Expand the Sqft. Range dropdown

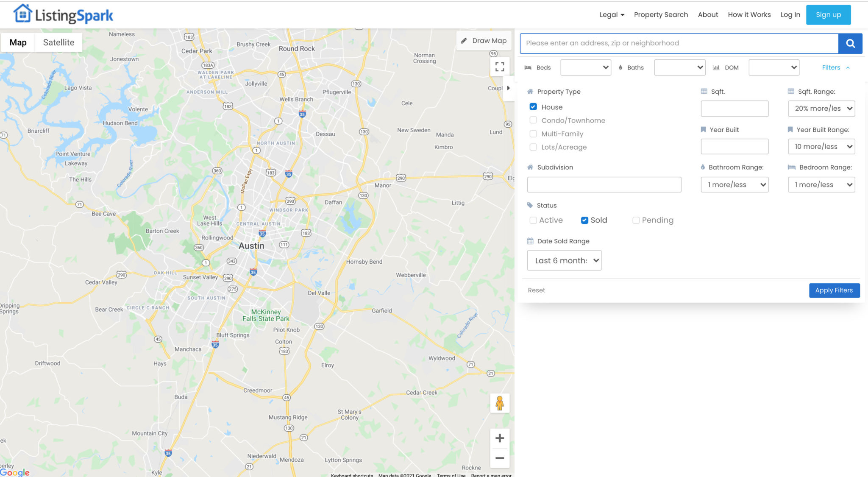821,108
